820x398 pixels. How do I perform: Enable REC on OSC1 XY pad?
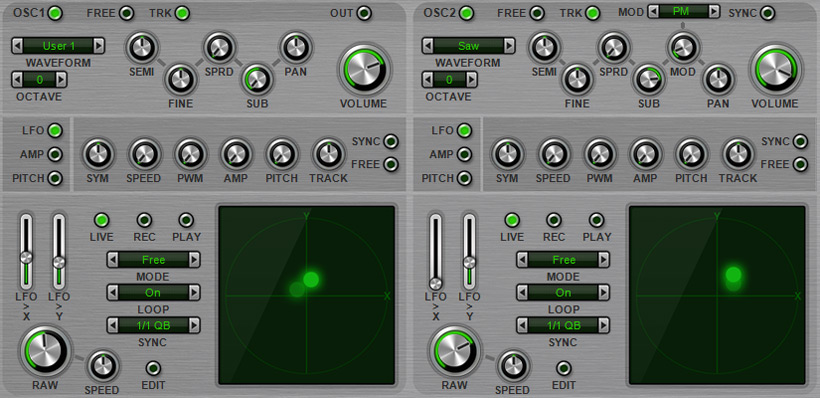point(144,220)
